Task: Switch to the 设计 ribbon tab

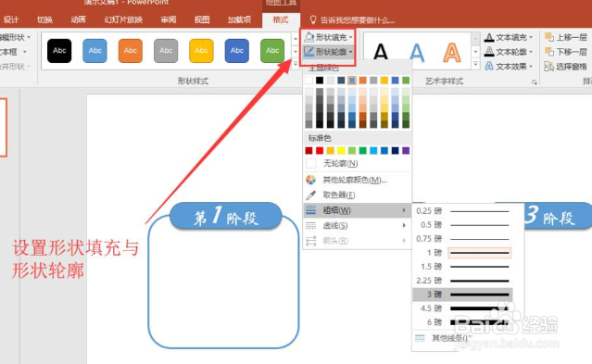Action: click(10, 19)
